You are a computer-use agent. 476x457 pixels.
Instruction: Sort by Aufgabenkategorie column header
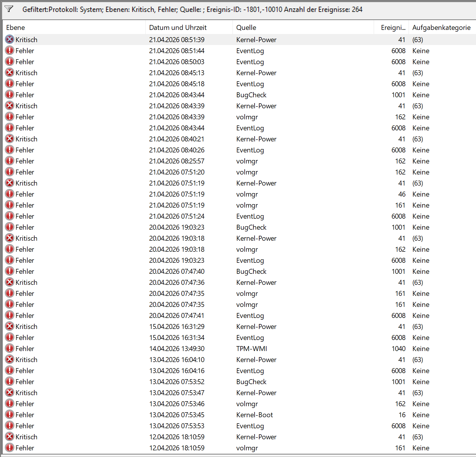point(442,28)
